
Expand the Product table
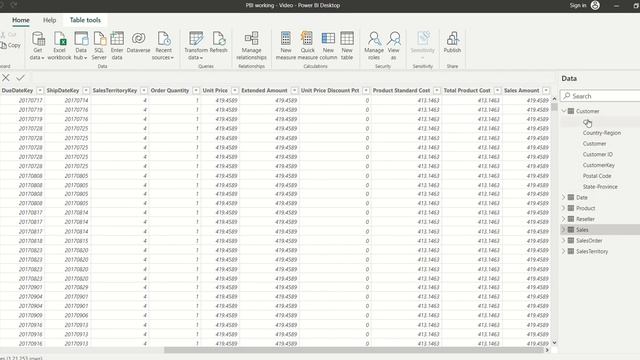(564, 208)
